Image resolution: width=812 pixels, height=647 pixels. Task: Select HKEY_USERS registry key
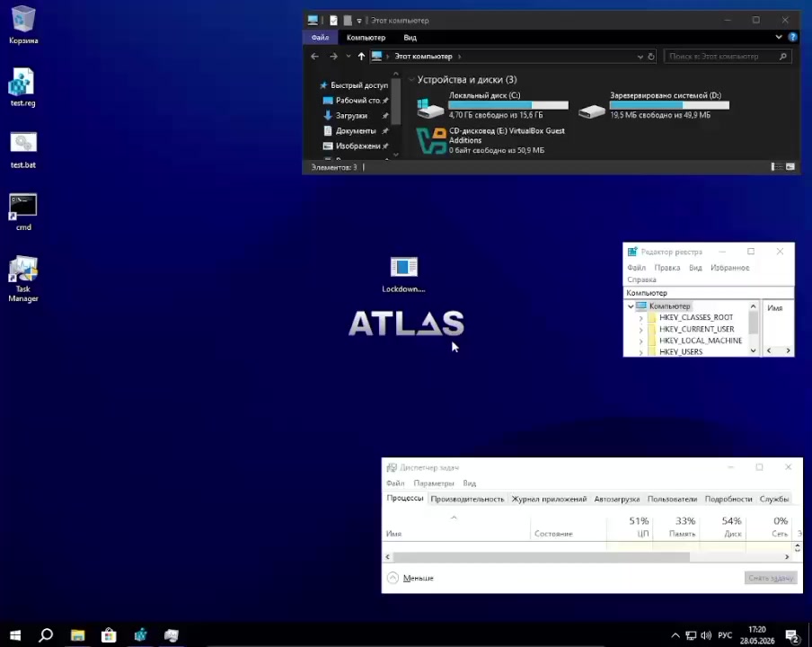[x=681, y=351]
